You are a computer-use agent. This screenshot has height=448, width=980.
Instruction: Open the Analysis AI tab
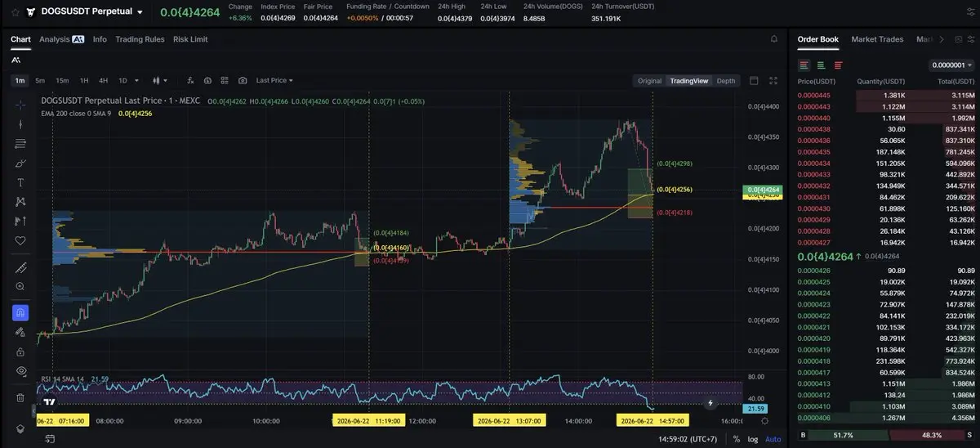[61, 39]
